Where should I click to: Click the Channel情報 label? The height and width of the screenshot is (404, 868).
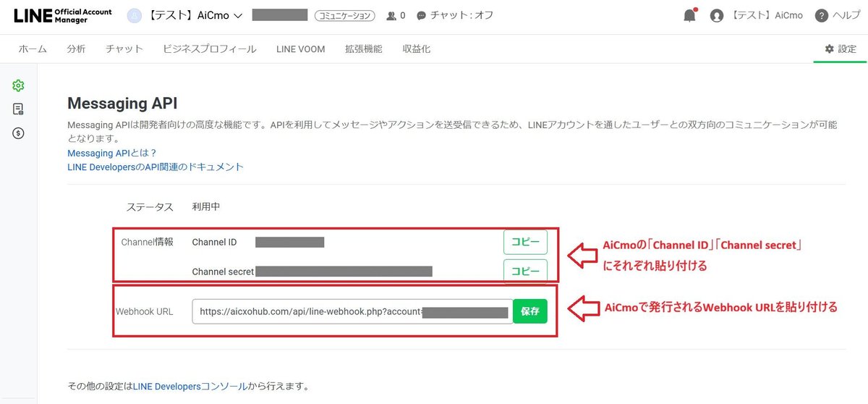[x=148, y=242]
